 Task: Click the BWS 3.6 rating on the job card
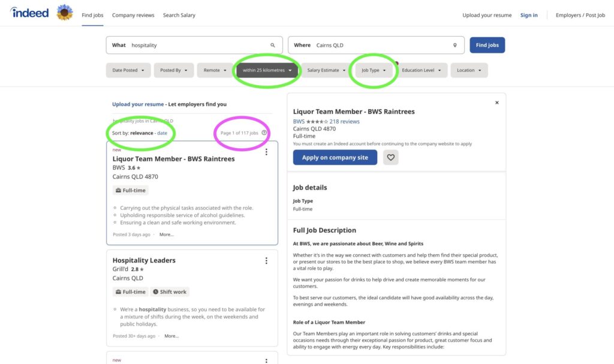134,168
